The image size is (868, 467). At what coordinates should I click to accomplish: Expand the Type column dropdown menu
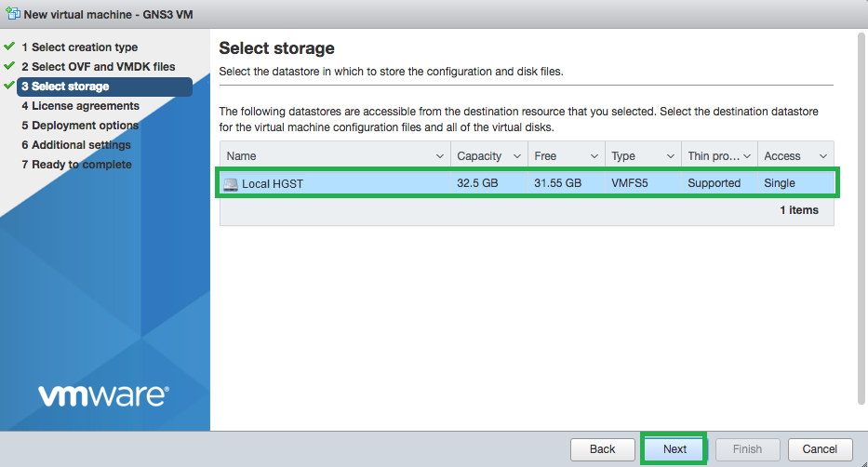coord(670,156)
